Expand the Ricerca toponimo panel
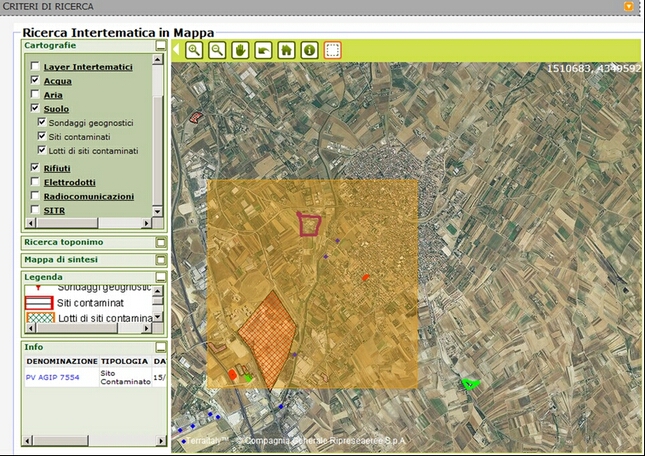This screenshot has height=456, width=645. [161, 243]
